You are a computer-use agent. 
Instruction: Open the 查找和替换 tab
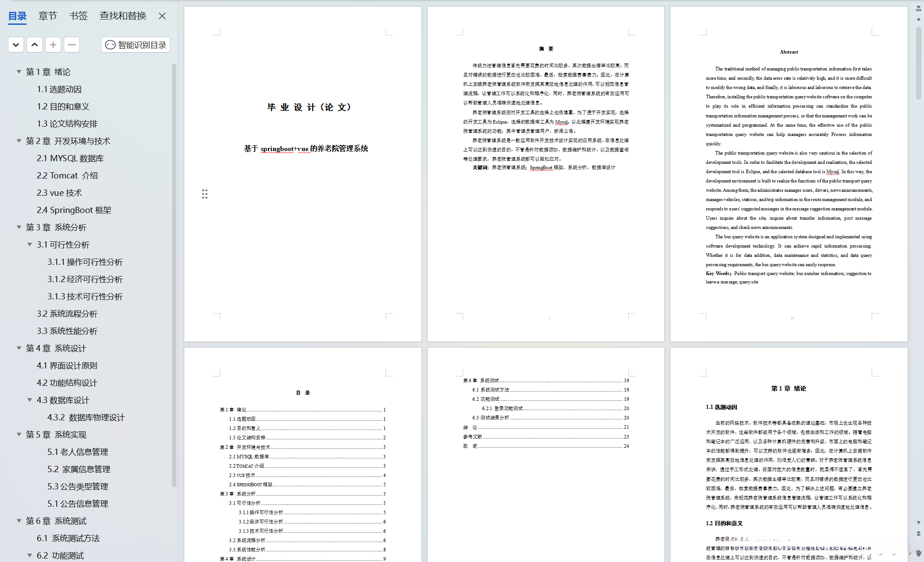[123, 16]
